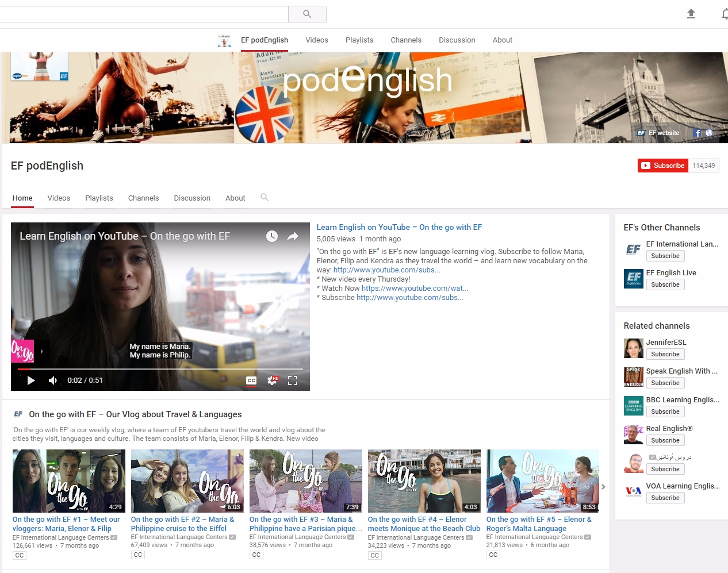Viewport: 728px width, 573px height.
Task: Open thumbnail for On the go #1
Action: click(69, 481)
